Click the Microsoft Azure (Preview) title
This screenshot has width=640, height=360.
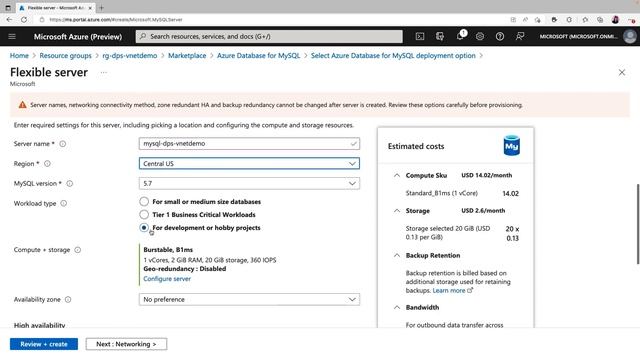point(78,36)
